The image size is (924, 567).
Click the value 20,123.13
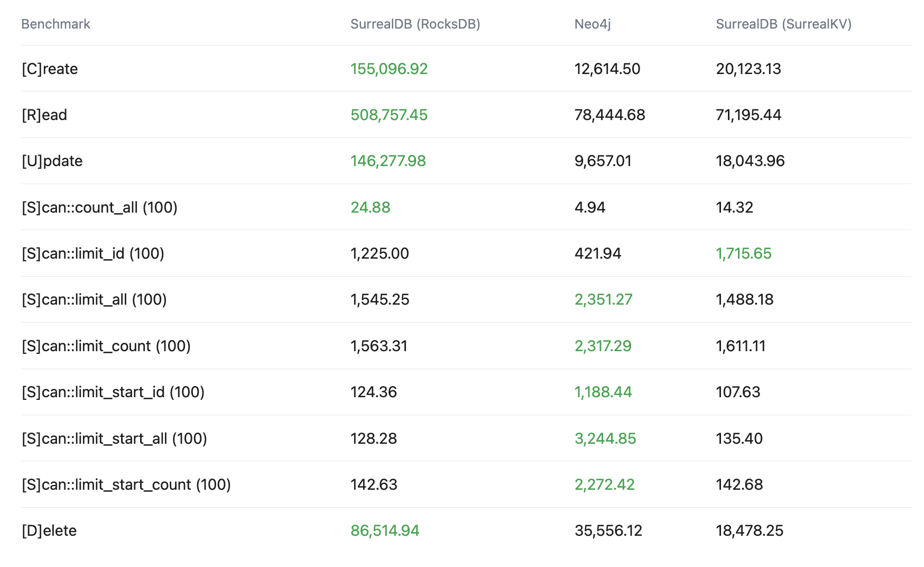pos(749,69)
